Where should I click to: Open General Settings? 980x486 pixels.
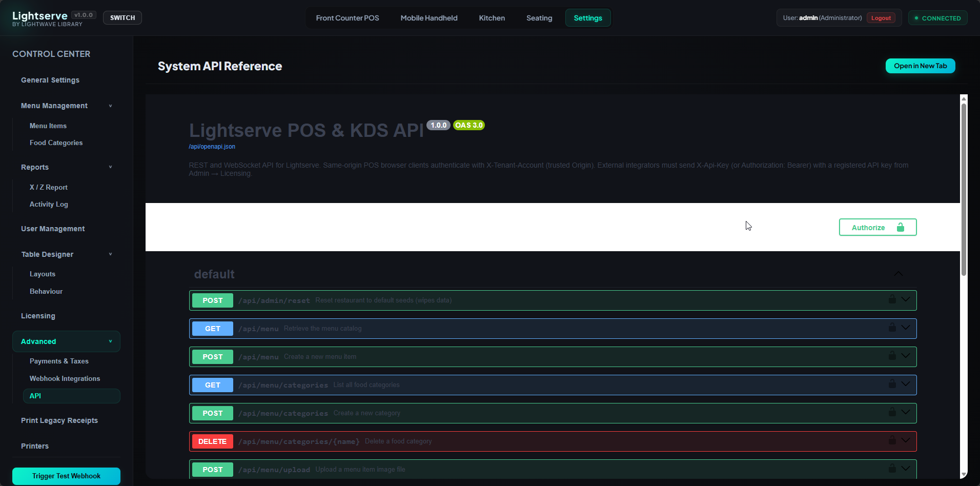tap(50, 80)
